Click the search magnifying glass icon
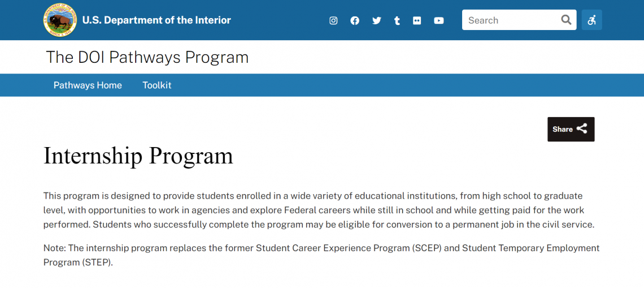 566,20
